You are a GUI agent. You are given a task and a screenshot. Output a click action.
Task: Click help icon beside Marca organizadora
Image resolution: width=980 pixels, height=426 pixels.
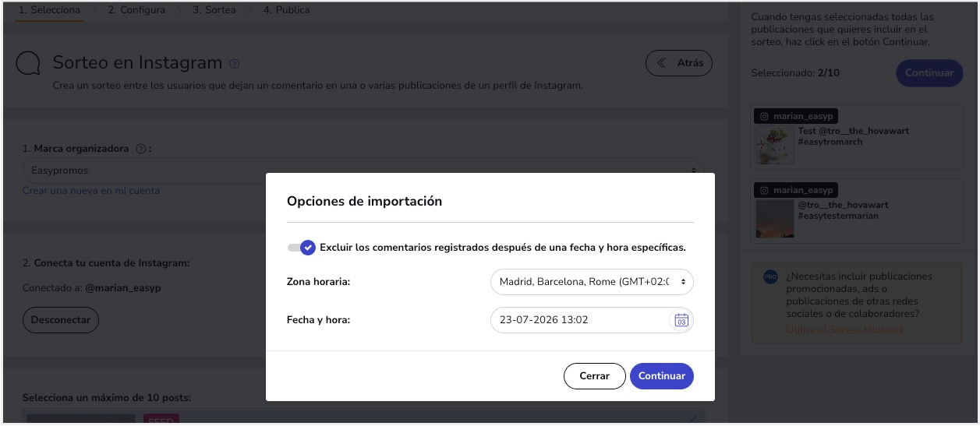141,149
